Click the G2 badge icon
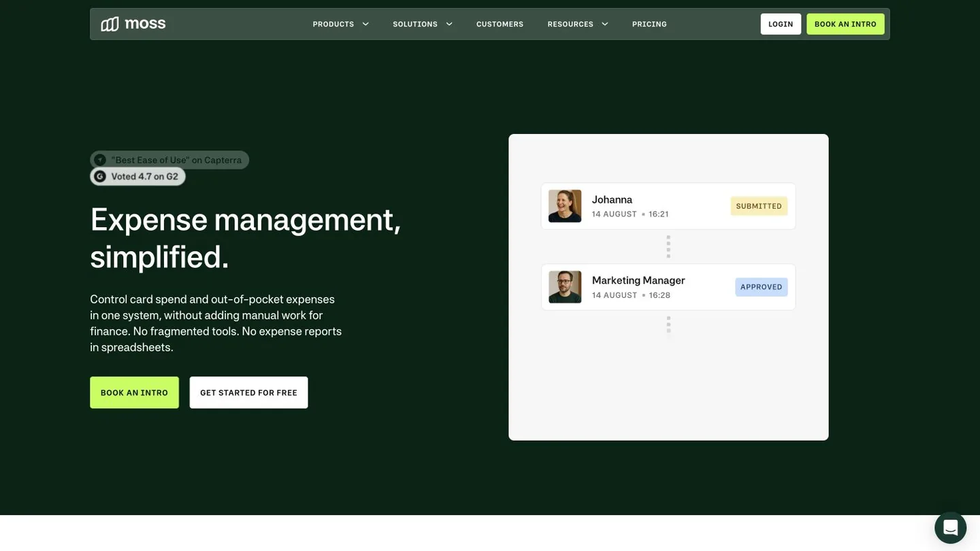Viewport: 980px width, 551px height. click(x=100, y=176)
